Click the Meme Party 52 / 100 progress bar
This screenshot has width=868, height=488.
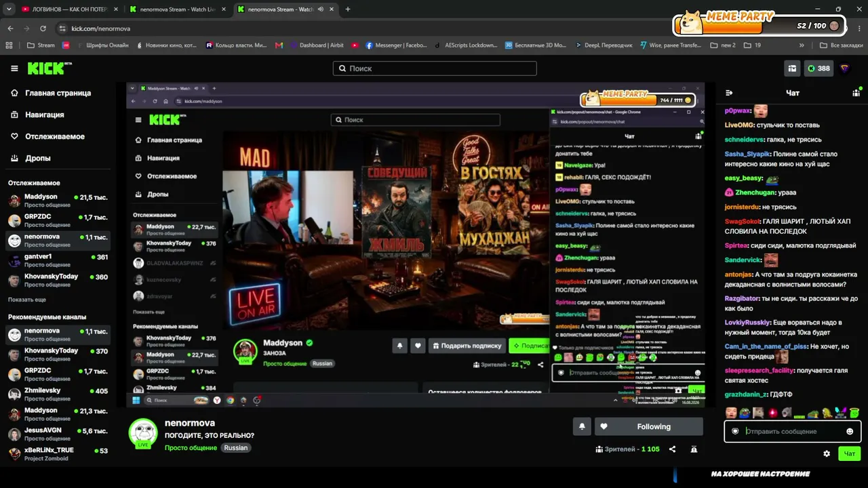760,26
